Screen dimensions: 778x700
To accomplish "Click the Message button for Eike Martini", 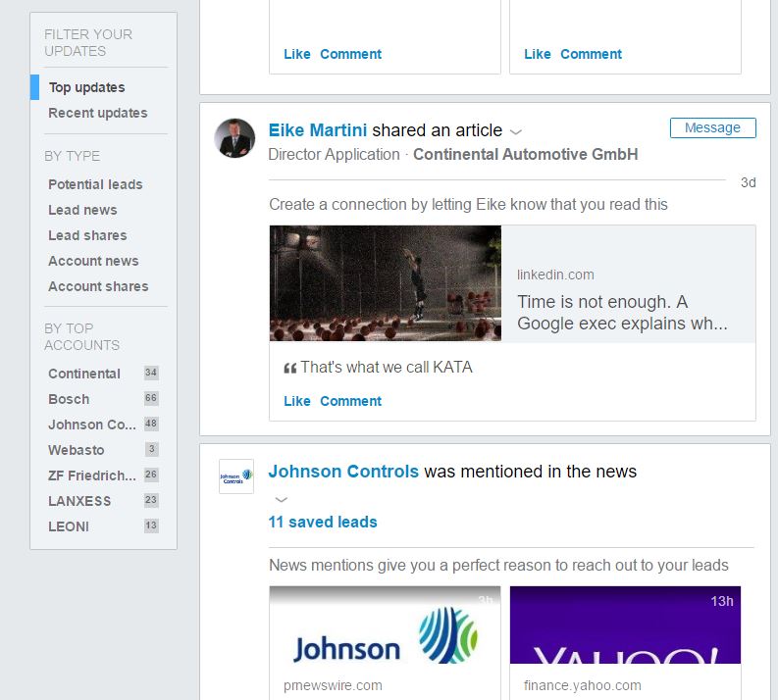I will tap(712, 127).
